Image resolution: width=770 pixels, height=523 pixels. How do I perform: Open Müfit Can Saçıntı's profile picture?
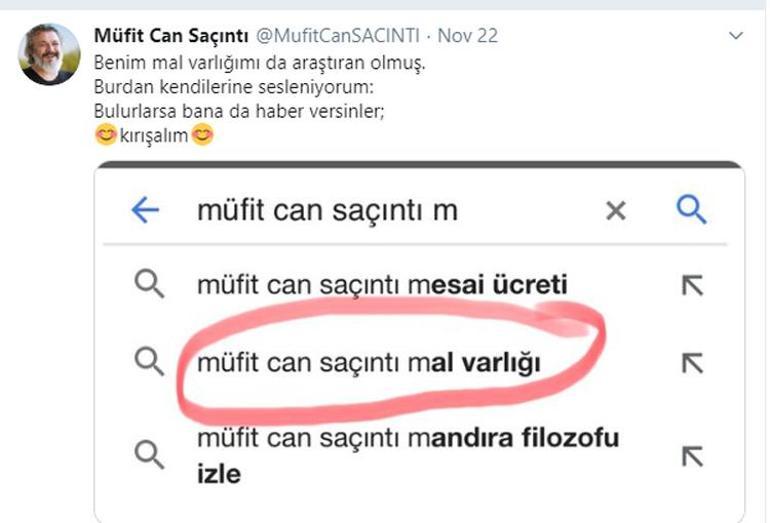pyautogui.click(x=49, y=54)
